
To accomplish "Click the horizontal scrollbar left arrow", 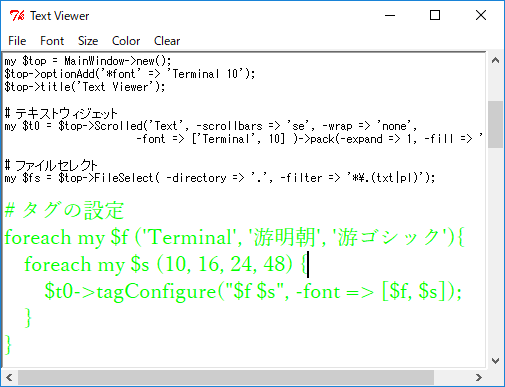I will coord(9,377).
